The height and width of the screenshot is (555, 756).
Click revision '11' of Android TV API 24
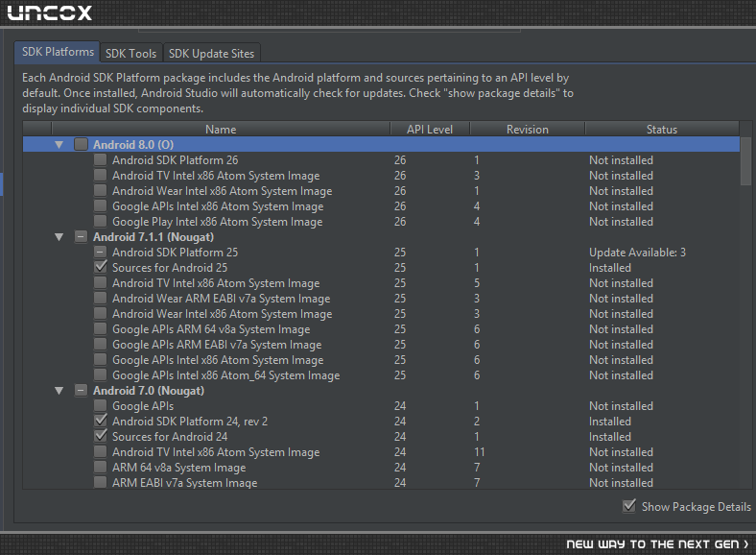coord(479,452)
